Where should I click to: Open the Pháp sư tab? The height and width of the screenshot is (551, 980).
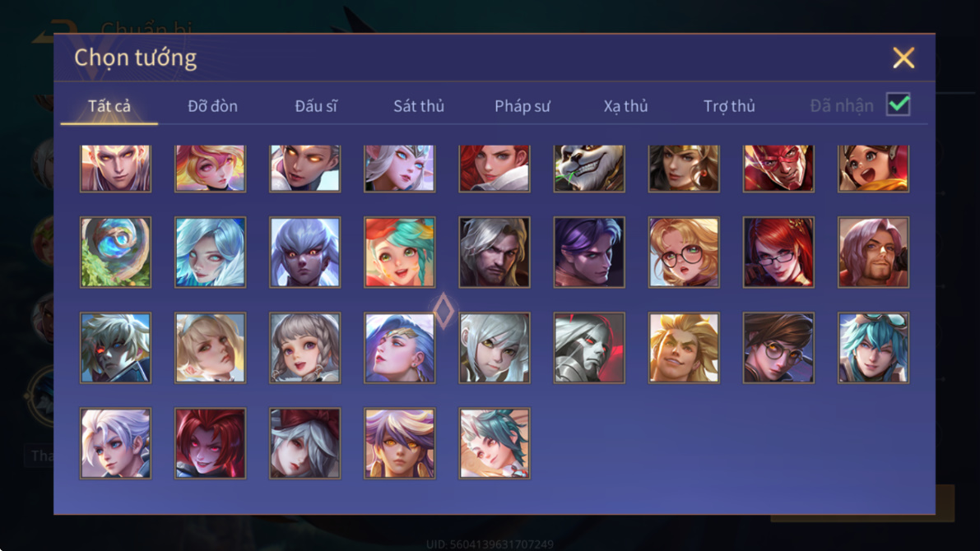coord(522,106)
